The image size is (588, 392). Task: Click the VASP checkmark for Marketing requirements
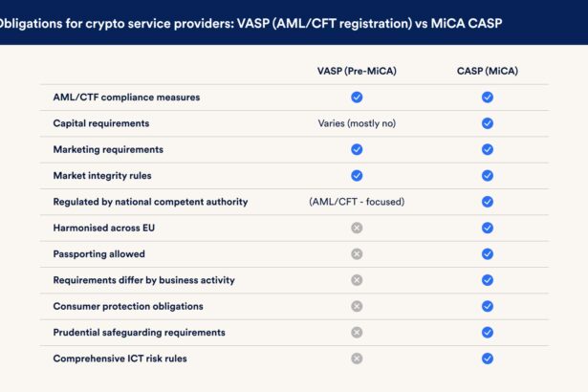tap(357, 149)
